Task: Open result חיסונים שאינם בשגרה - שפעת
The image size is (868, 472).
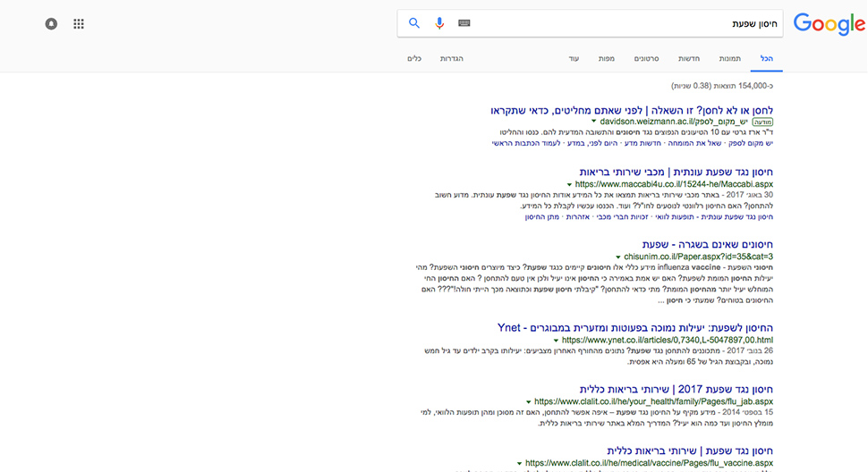Action: point(708,244)
